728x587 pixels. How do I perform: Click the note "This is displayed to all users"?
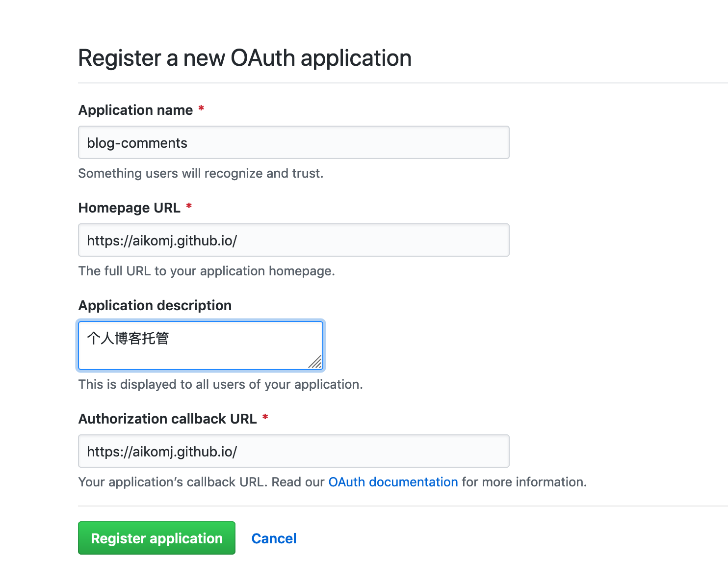tap(221, 384)
